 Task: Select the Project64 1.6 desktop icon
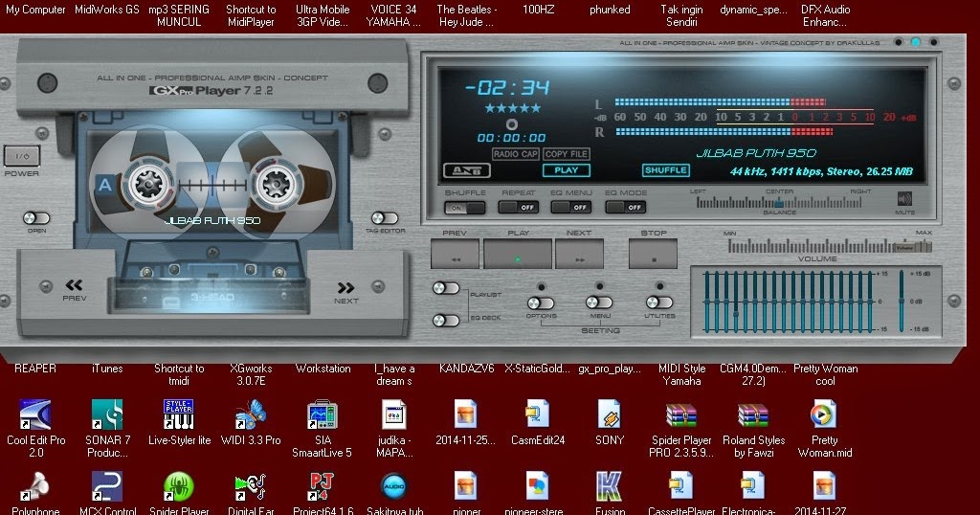pyautogui.click(x=323, y=487)
